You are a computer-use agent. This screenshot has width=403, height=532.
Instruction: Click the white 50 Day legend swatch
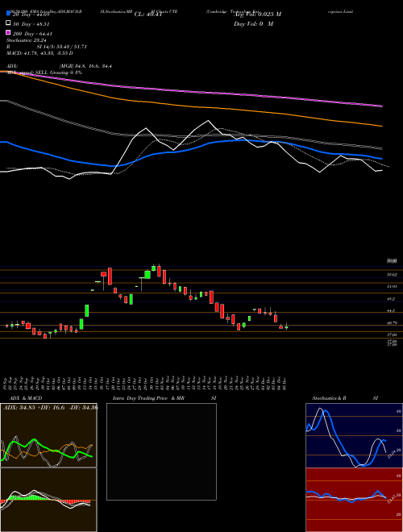point(8,23)
